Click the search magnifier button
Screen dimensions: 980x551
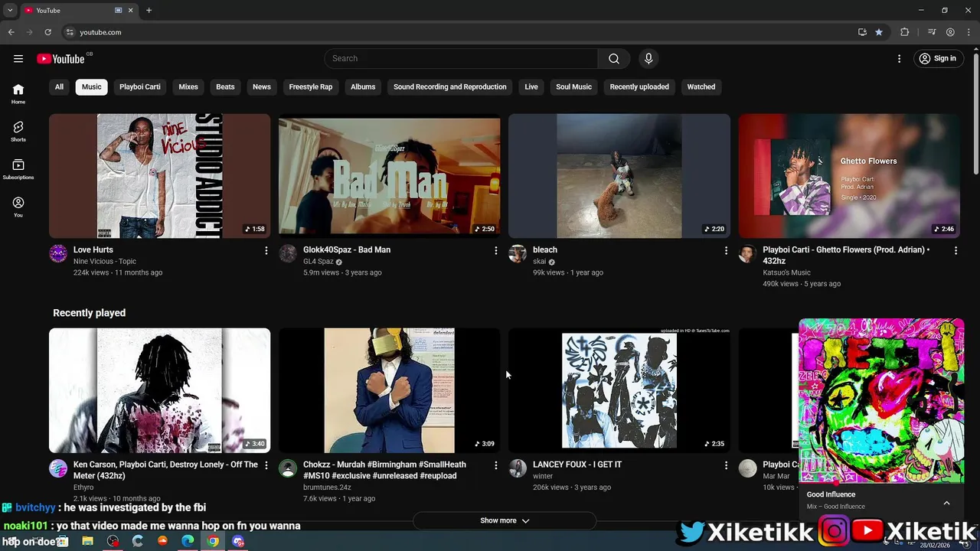[x=614, y=58]
